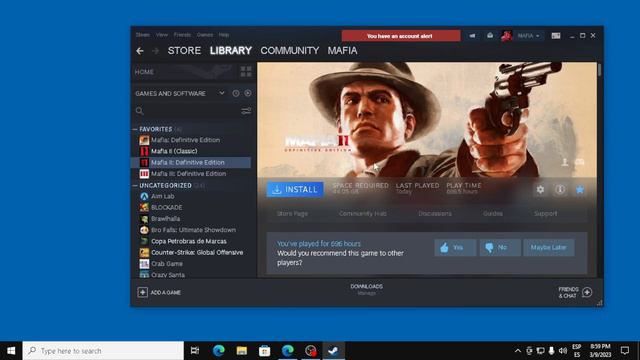640x360 pixels.
Task: Go to the STORE tab
Action: click(184, 51)
